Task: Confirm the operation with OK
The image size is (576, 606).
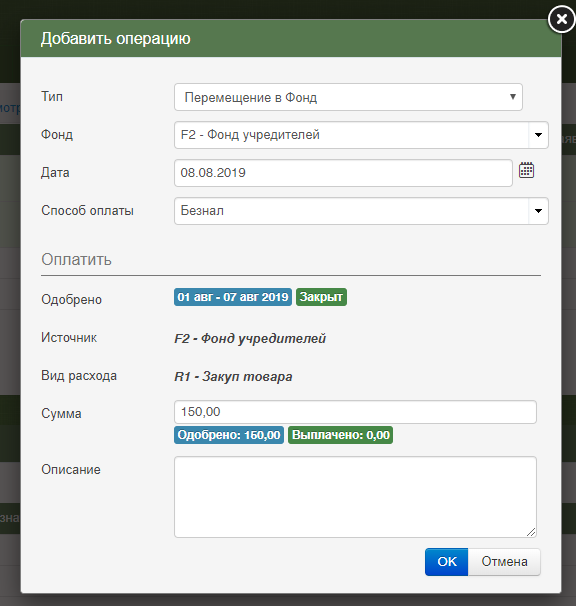Action: [446, 562]
